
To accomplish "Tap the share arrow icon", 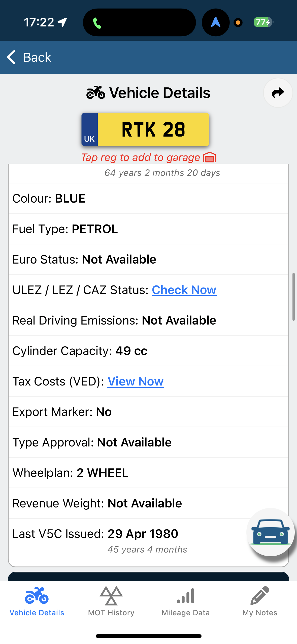I will click(278, 93).
